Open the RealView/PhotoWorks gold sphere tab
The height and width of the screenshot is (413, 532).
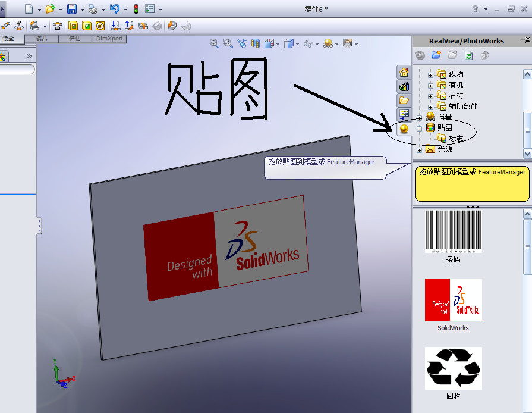(404, 129)
